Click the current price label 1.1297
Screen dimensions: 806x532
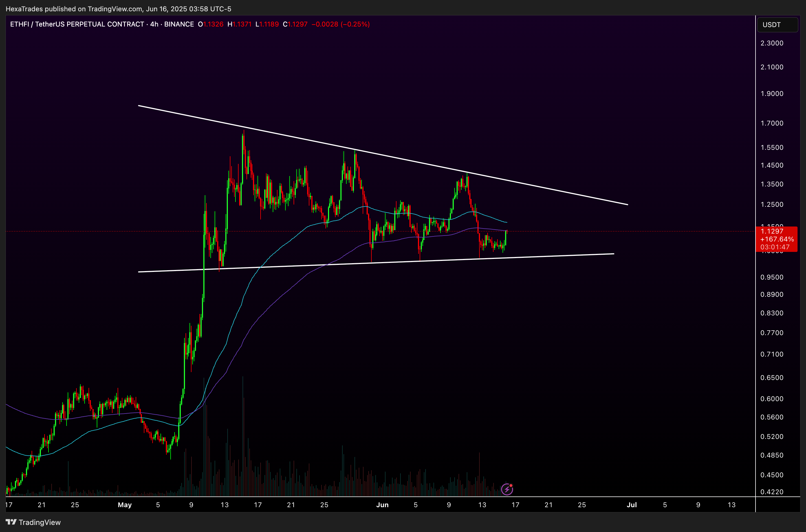coord(772,231)
